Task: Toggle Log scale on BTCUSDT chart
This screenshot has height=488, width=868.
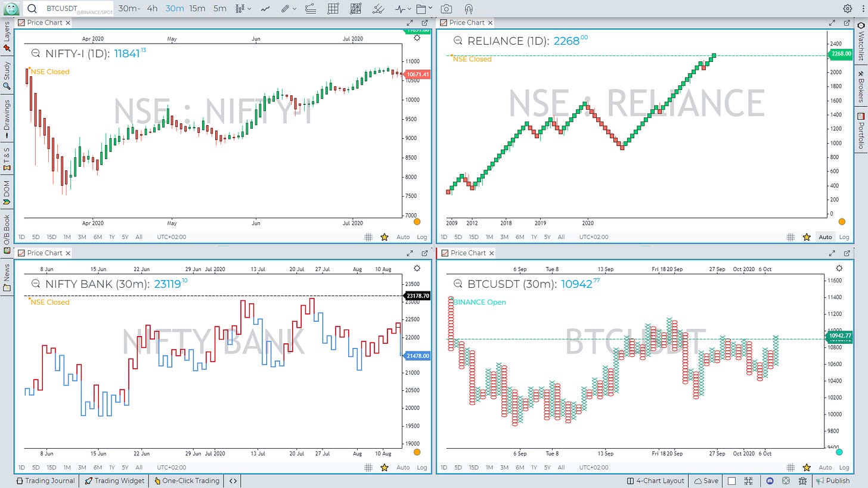Action: tap(844, 468)
